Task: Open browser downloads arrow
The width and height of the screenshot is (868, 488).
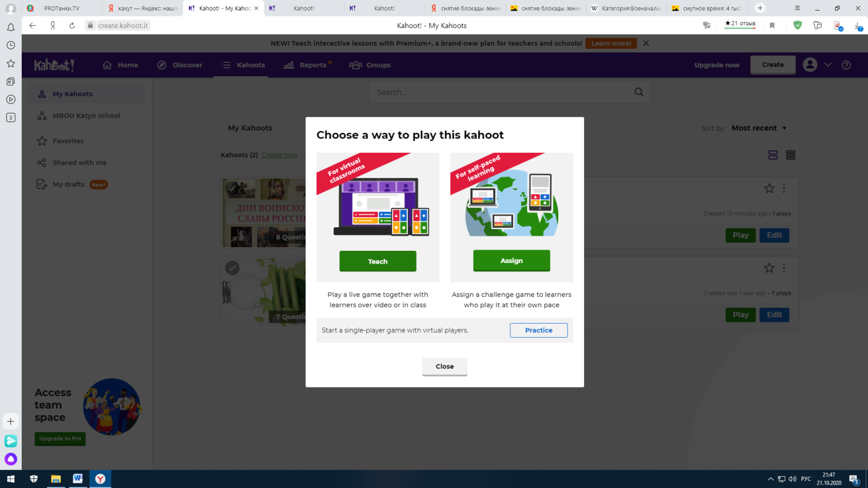Action: 858,26
